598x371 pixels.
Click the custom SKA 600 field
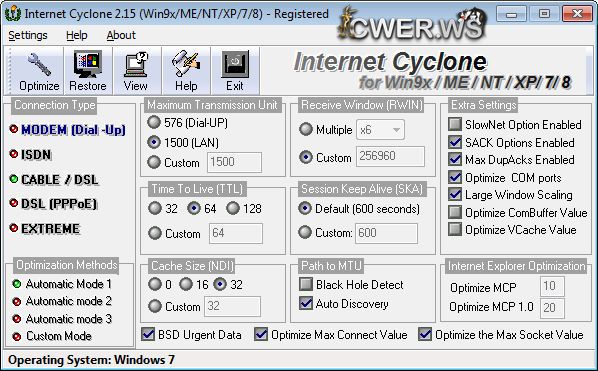[386, 233]
